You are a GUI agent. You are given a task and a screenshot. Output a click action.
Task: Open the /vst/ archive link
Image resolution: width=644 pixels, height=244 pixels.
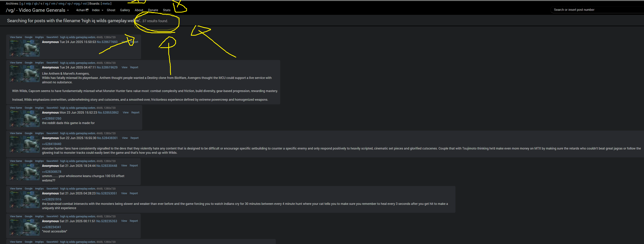click(85, 3)
